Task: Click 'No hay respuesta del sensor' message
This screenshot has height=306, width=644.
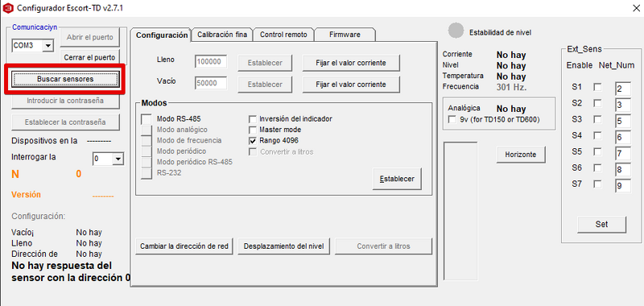Action: tap(71, 271)
